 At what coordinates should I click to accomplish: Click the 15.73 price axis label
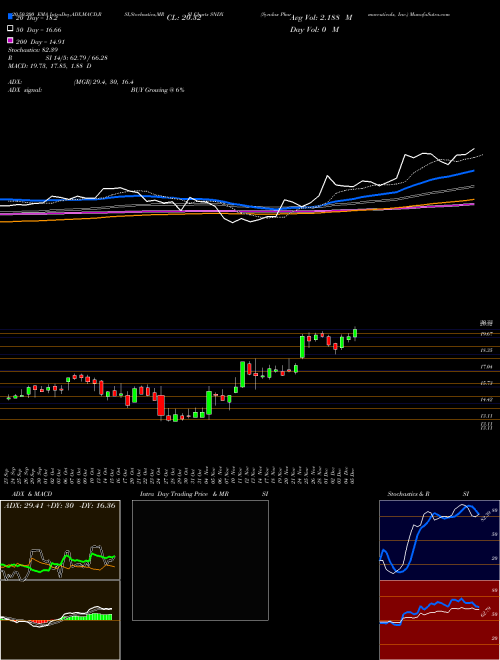point(487,383)
